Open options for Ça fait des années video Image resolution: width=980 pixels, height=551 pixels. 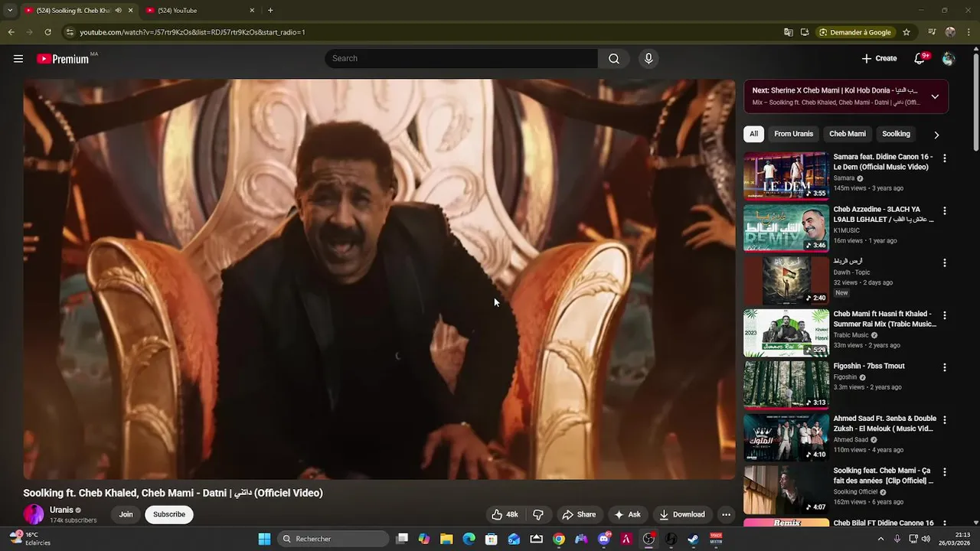click(944, 471)
